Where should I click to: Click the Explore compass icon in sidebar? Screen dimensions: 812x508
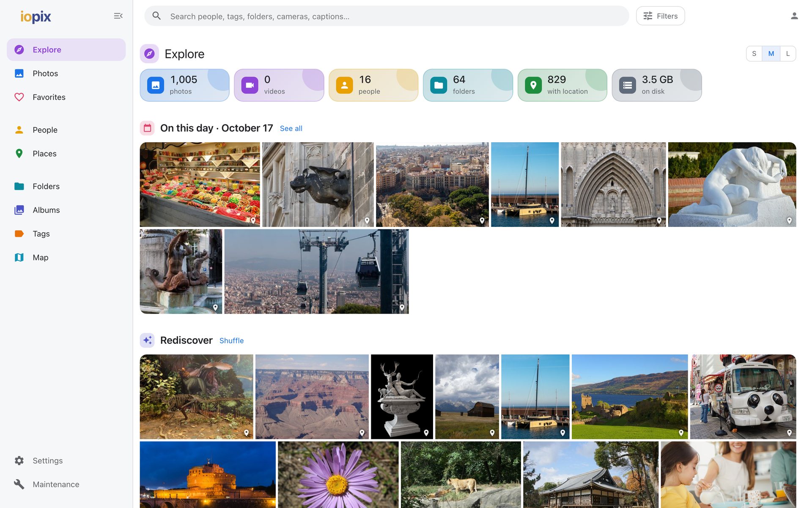[x=19, y=50]
